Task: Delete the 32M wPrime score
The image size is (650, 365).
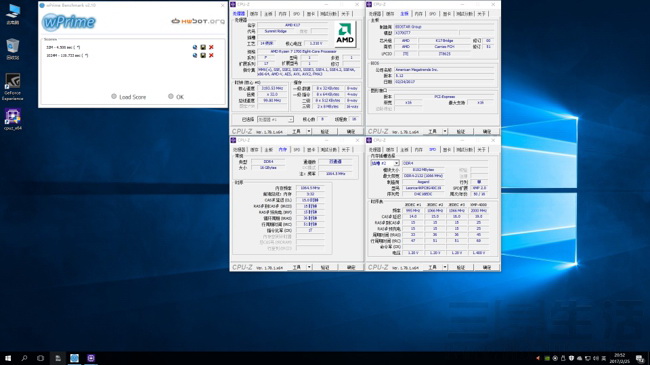Action: (211, 47)
